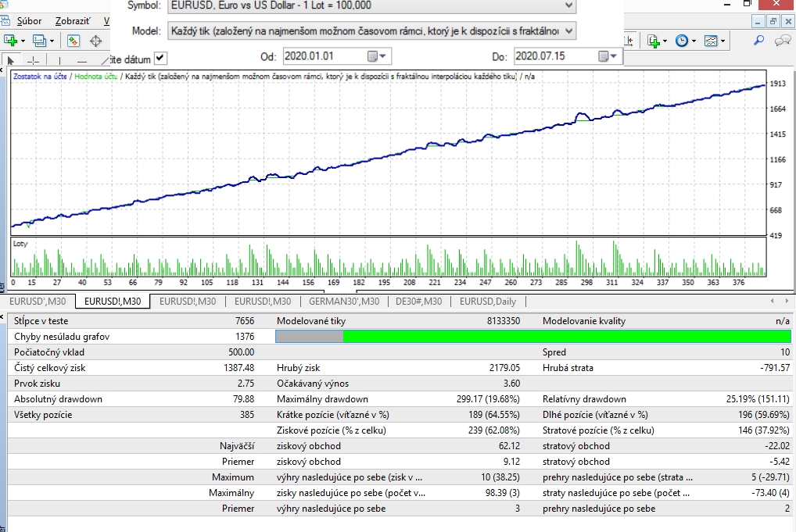Viewport: 796px width, 532px height.
Task: Minimize the inner chart window
Action: [758, 22]
